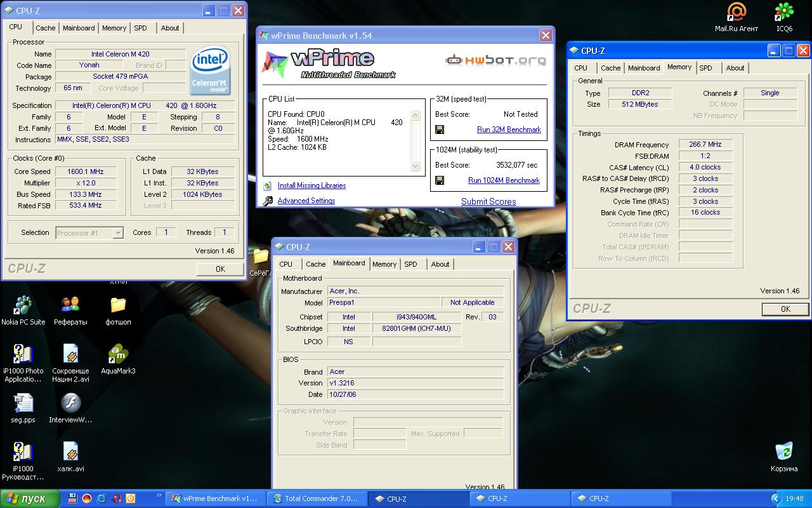The height and width of the screenshot is (508, 812).
Task: Click Run 1024M Benchmark link
Action: [x=504, y=180]
